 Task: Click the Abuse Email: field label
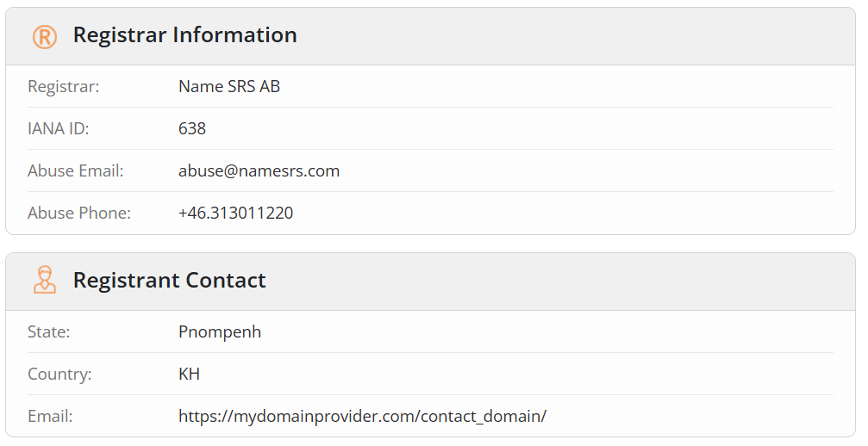(76, 170)
